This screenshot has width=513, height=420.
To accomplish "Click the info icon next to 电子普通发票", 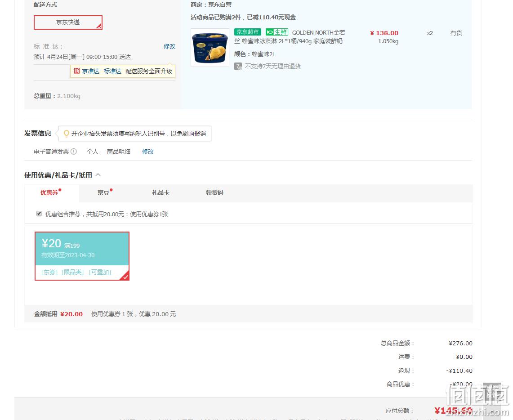I will (x=74, y=152).
